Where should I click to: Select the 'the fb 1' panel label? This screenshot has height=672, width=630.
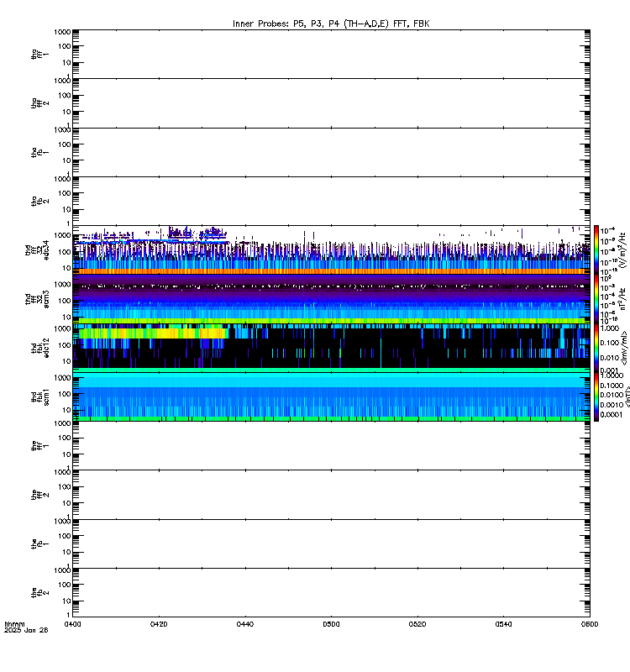[x=39, y=544]
